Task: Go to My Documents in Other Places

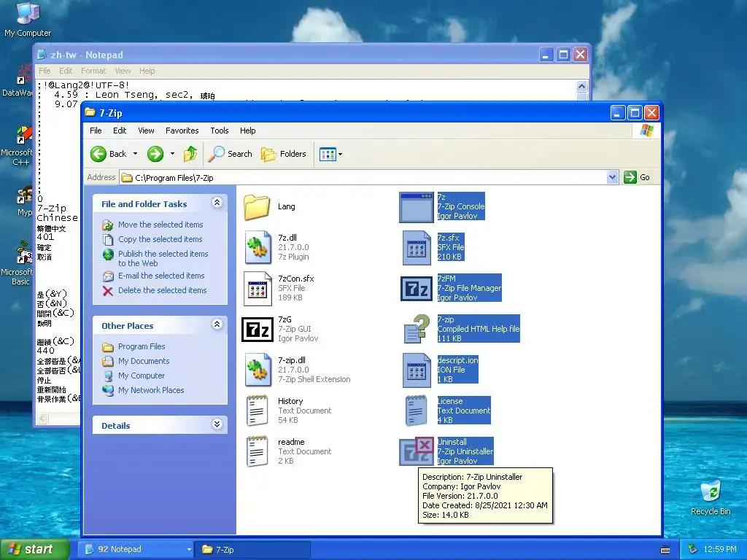Action: pyautogui.click(x=144, y=361)
